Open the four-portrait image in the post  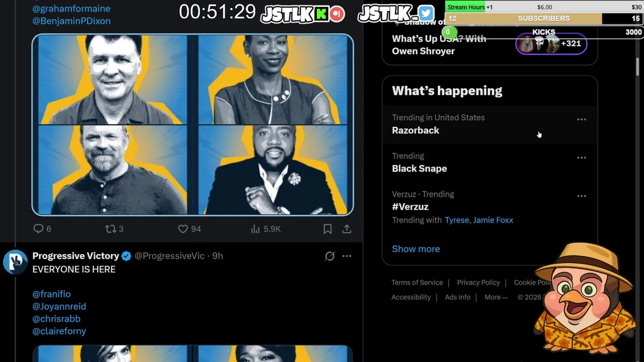193,125
